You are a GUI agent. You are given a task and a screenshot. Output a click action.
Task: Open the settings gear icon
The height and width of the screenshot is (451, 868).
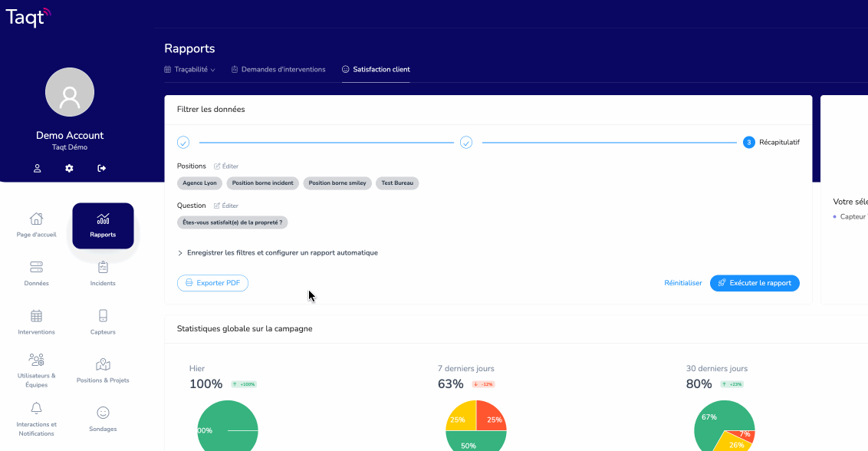point(69,169)
